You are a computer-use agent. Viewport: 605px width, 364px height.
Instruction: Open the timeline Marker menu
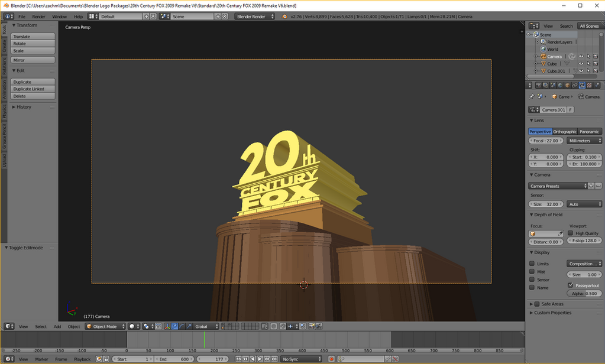tap(41, 359)
